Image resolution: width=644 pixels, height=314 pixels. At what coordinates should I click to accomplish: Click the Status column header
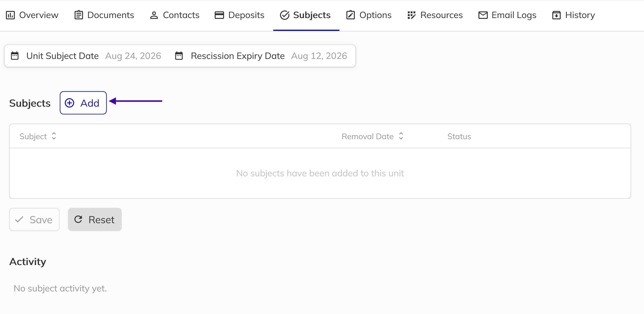point(459,136)
